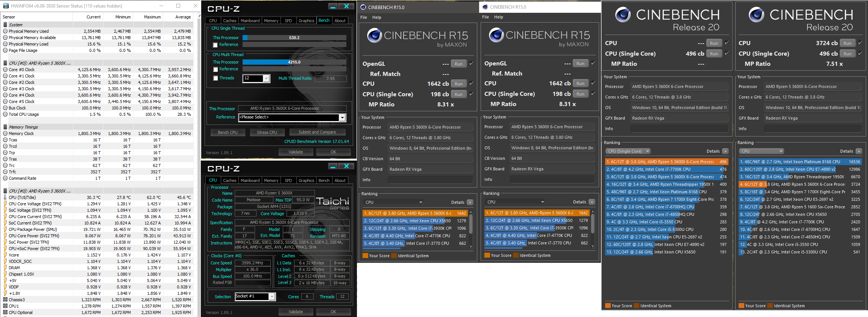Click the single thread score bar showing 530.3
Image resolution: width=868 pixels, height=317 pixels.
coord(294,38)
